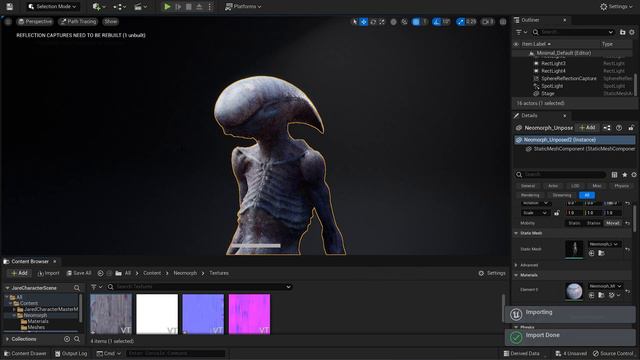Open the Path Tracing view mode menu

click(x=78, y=22)
